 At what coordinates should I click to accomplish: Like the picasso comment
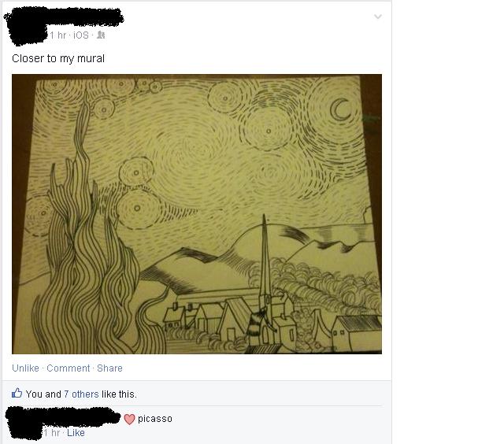point(76,433)
